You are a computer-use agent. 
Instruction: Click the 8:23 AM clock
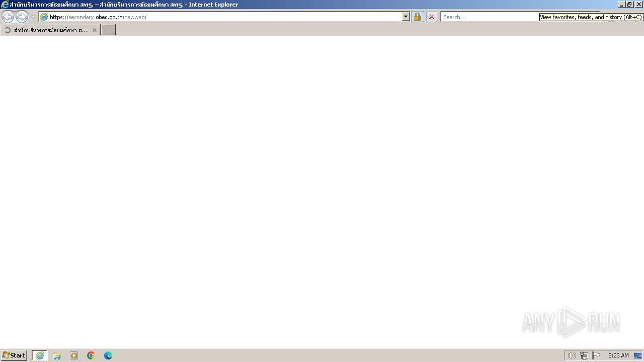[618, 355]
